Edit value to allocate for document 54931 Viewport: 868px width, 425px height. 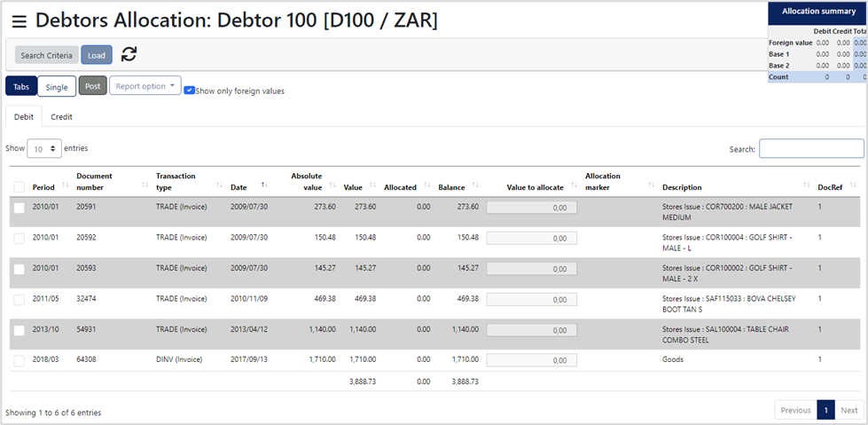point(532,330)
